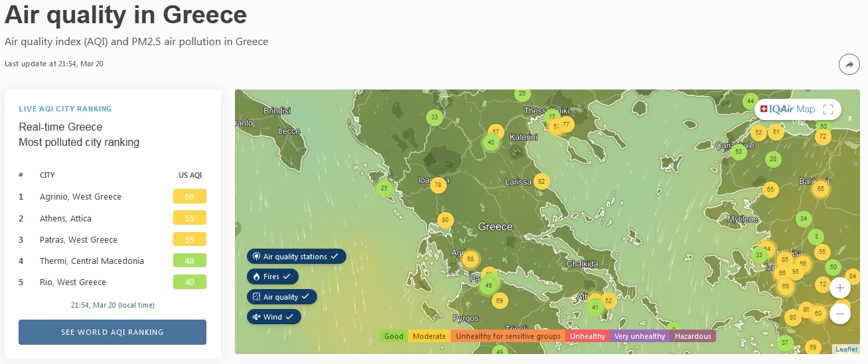Select station marker 25 on Corfu coast

coord(384,188)
